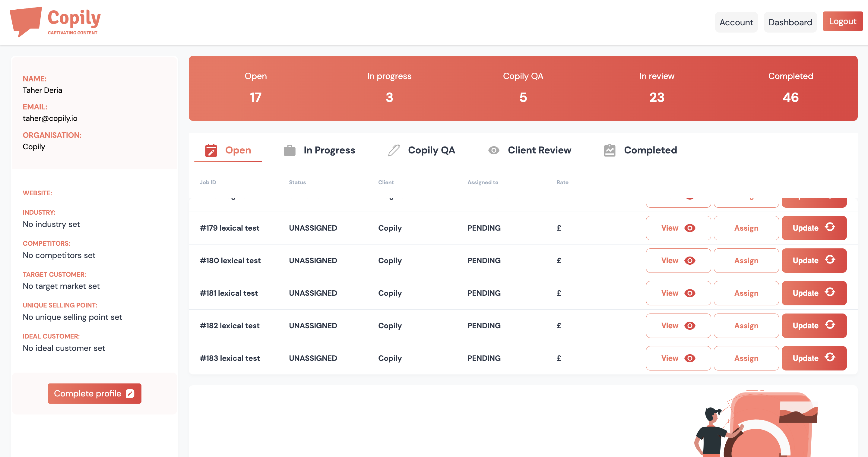Click 'No ideal customer set' text
This screenshot has height=457, width=868.
coord(64,348)
